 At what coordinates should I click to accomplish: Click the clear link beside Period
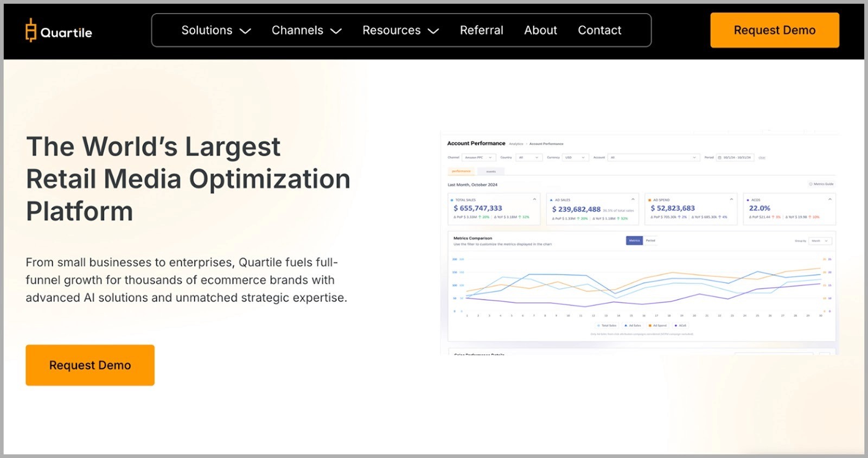pos(762,158)
